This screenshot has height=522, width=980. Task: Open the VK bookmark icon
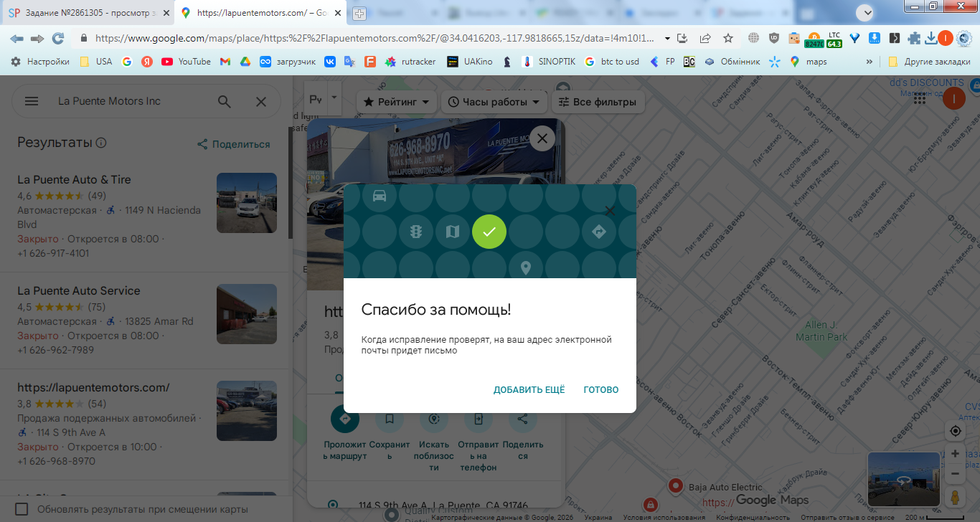pos(330,62)
